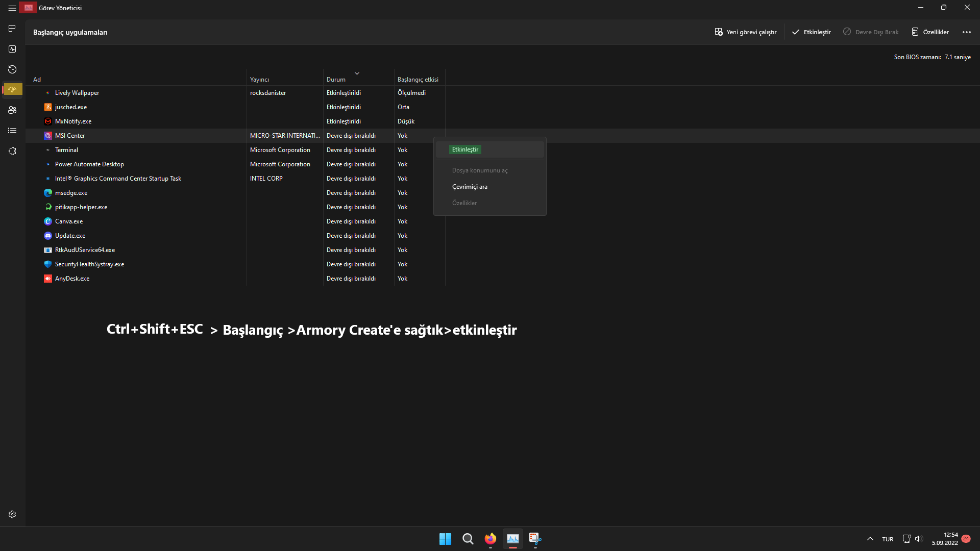Select the Lively Wallpaper row
Viewport: 980px width, 551px height.
(77, 93)
